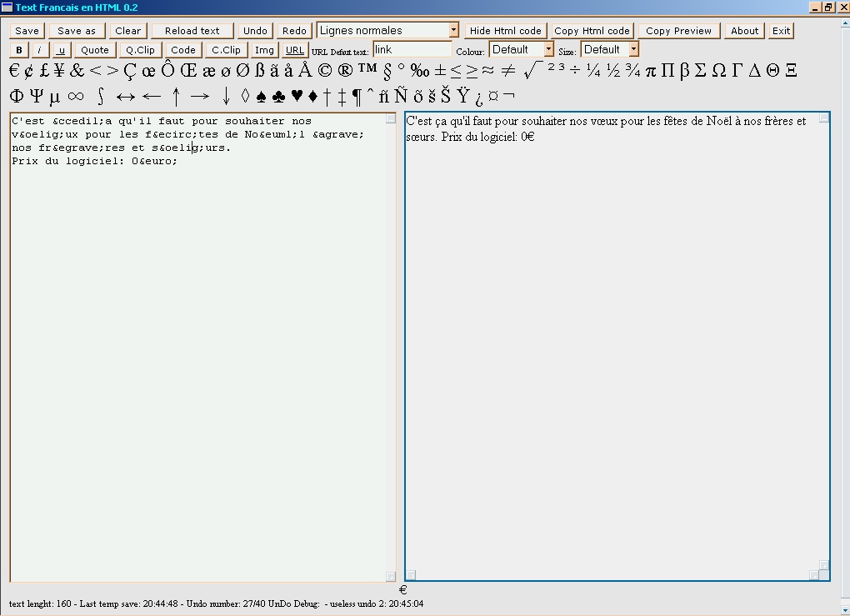Insert the integral symbol
This screenshot has width=850, height=616.
(x=100, y=97)
